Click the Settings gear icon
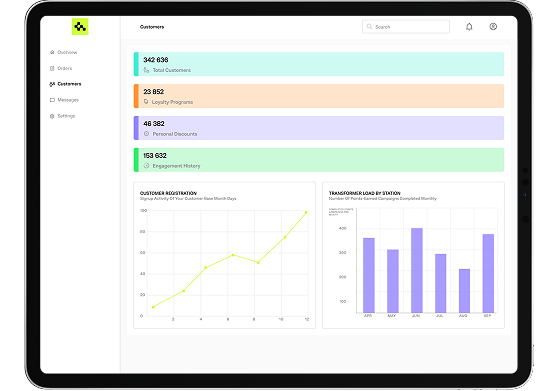This screenshot has width=560, height=391. (x=52, y=116)
